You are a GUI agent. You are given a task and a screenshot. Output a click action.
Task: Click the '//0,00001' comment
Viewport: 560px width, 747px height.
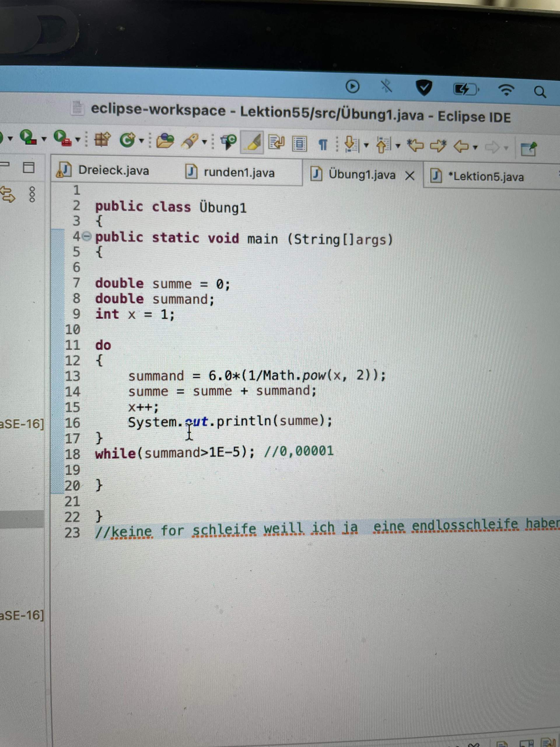299,451
